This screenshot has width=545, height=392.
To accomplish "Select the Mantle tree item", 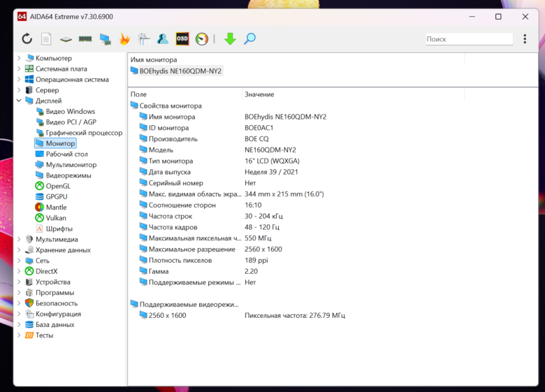I will point(51,207).
